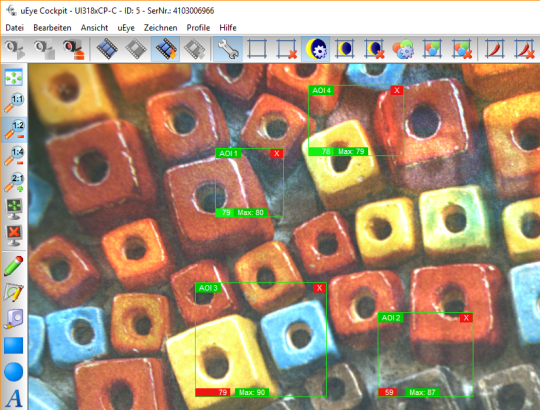Open the Datei menu
Screen dimensions: 540x410
pos(14,28)
